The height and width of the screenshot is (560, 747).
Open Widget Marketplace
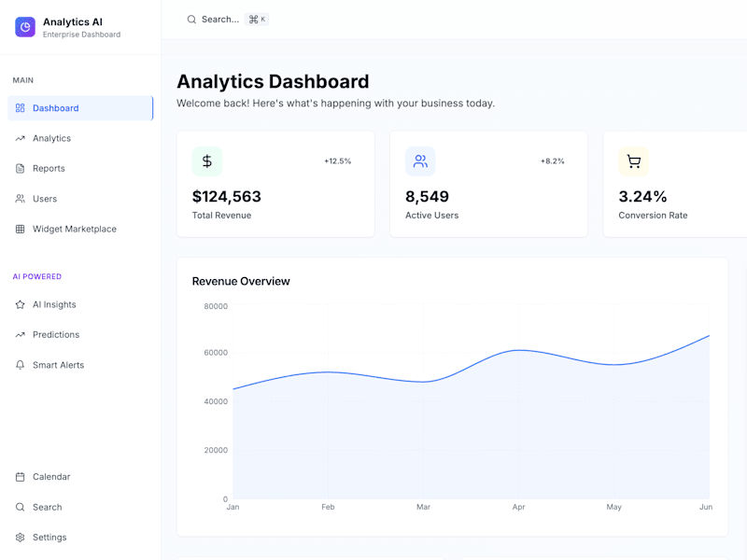point(80,229)
